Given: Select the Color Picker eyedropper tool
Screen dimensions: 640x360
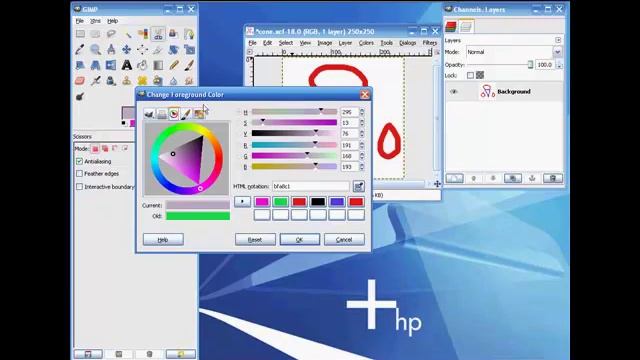Looking at the screenshot, I should (80, 50).
